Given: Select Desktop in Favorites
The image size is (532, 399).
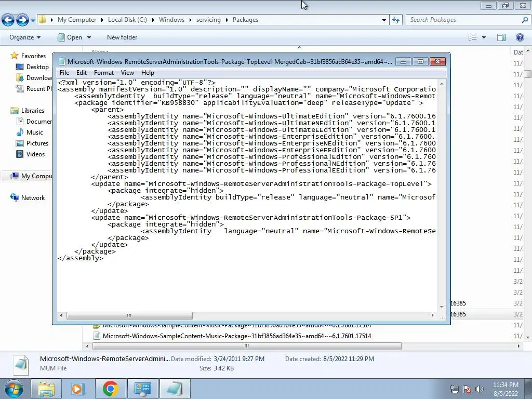Looking at the screenshot, I should 37,67.
